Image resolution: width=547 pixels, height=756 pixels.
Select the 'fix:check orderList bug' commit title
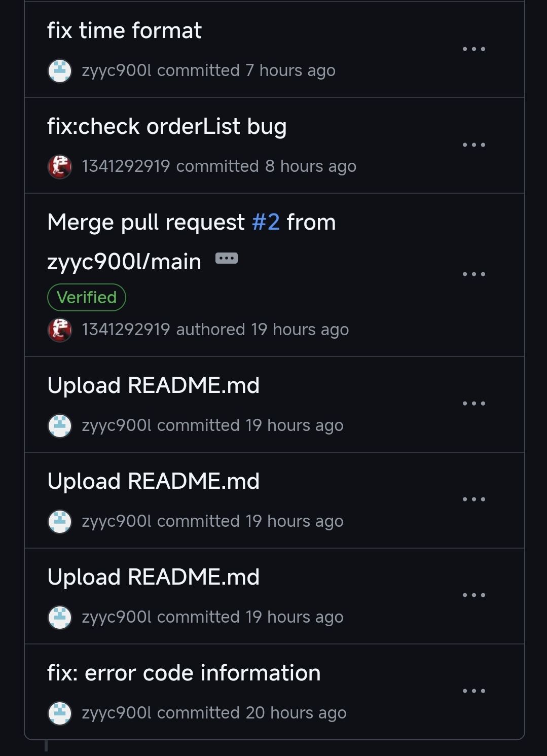[x=167, y=126]
